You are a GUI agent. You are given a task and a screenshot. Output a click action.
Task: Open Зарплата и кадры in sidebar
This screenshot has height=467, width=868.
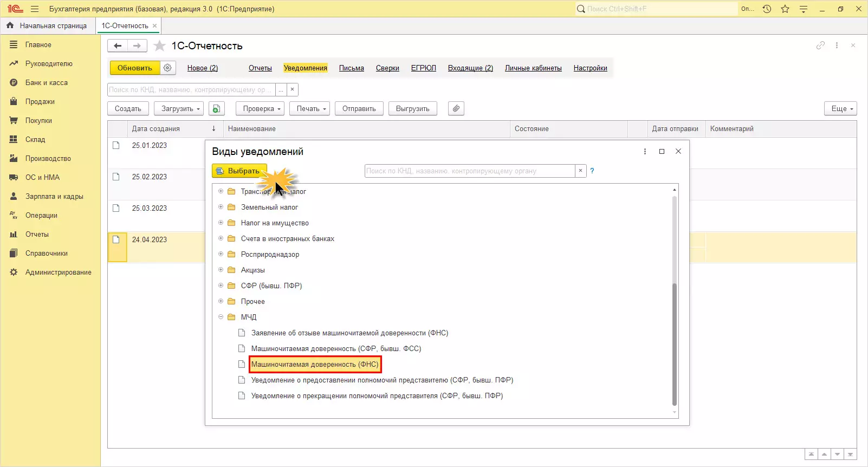point(54,197)
